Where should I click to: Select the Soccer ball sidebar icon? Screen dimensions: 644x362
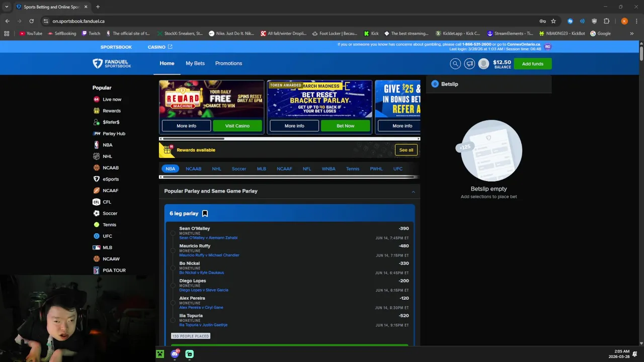96,213
